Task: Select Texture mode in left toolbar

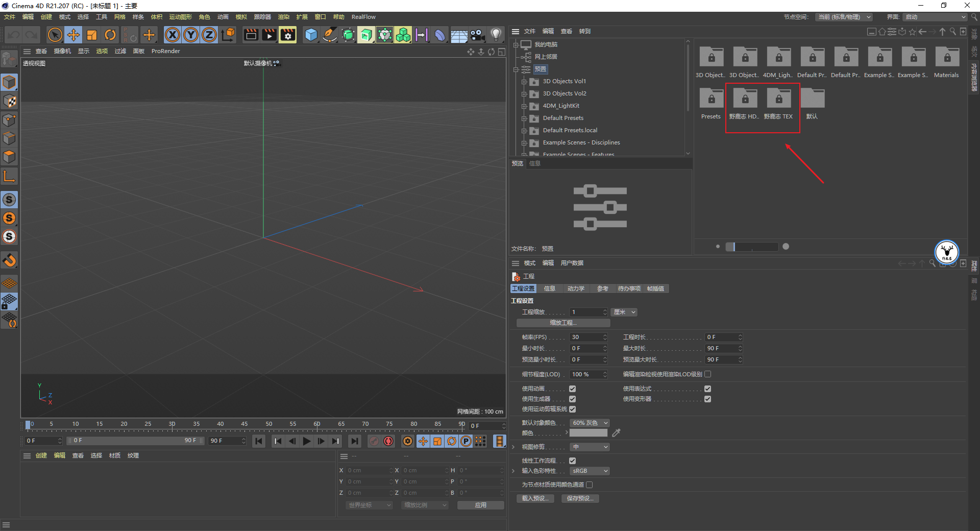Action: [9, 101]
